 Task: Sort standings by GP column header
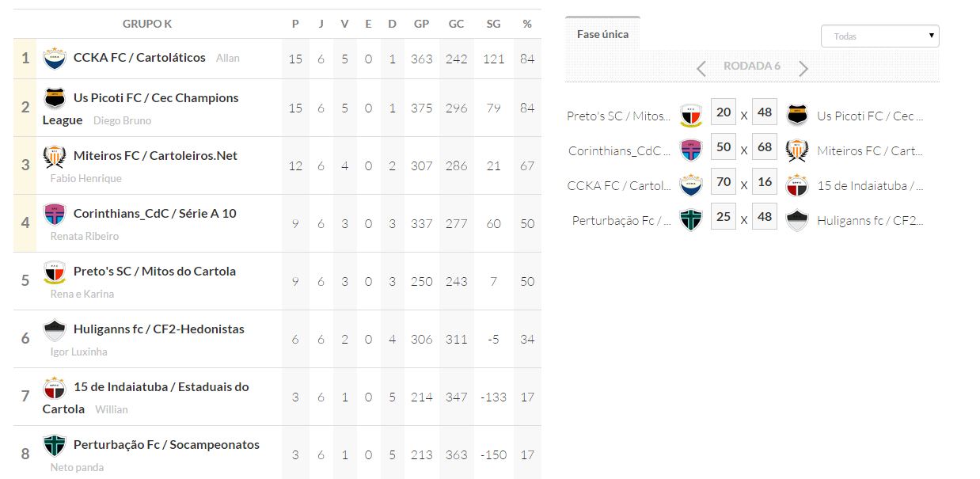point(421,24)
